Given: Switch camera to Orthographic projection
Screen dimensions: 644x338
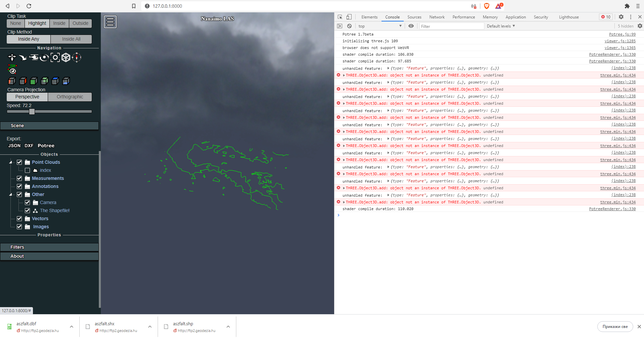Looking at the screenshot, I should point(70,97).
